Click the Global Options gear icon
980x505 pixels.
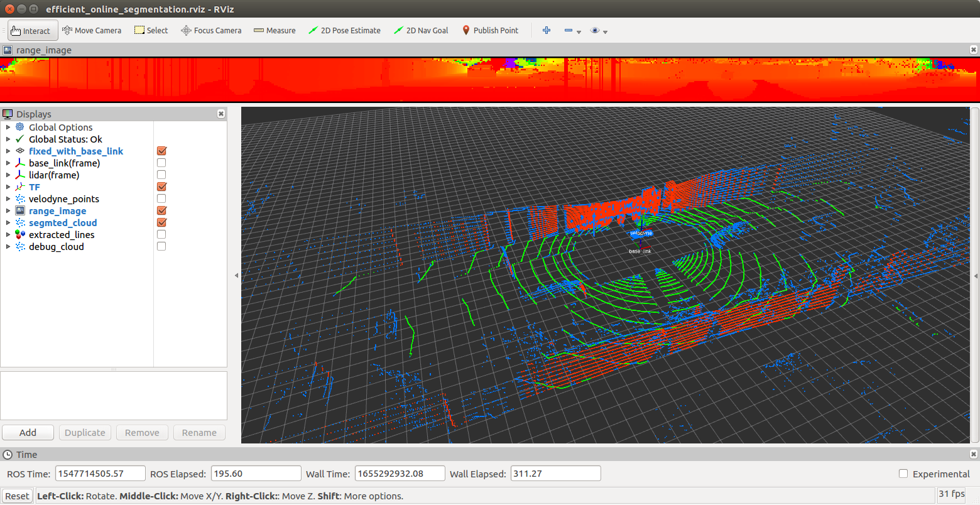coord(20,127)
